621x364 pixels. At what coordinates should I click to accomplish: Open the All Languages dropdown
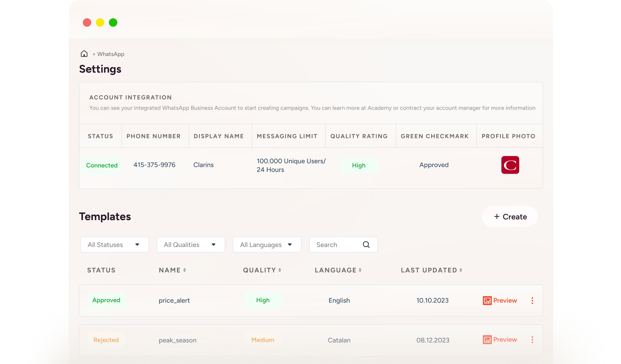[x=267, y=245]
